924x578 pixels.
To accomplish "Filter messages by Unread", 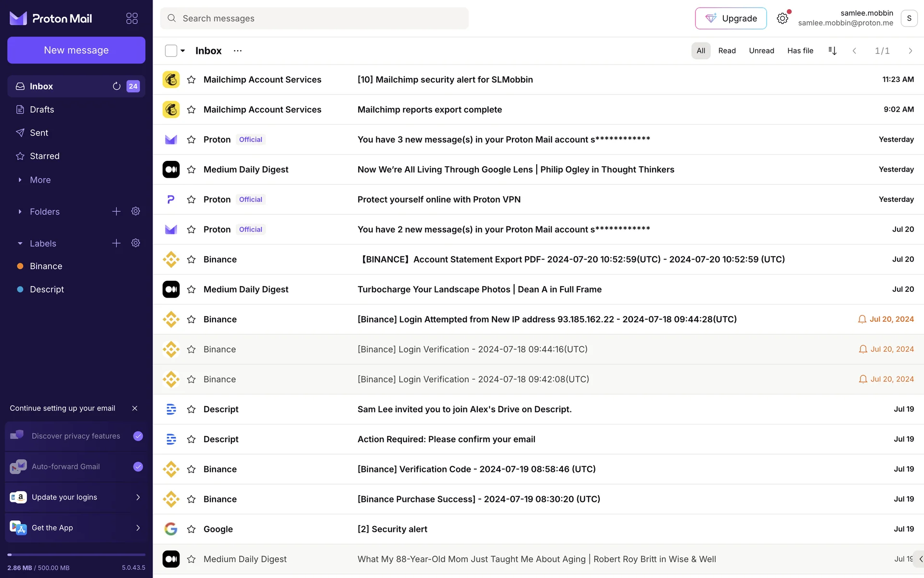I will 761,51.
